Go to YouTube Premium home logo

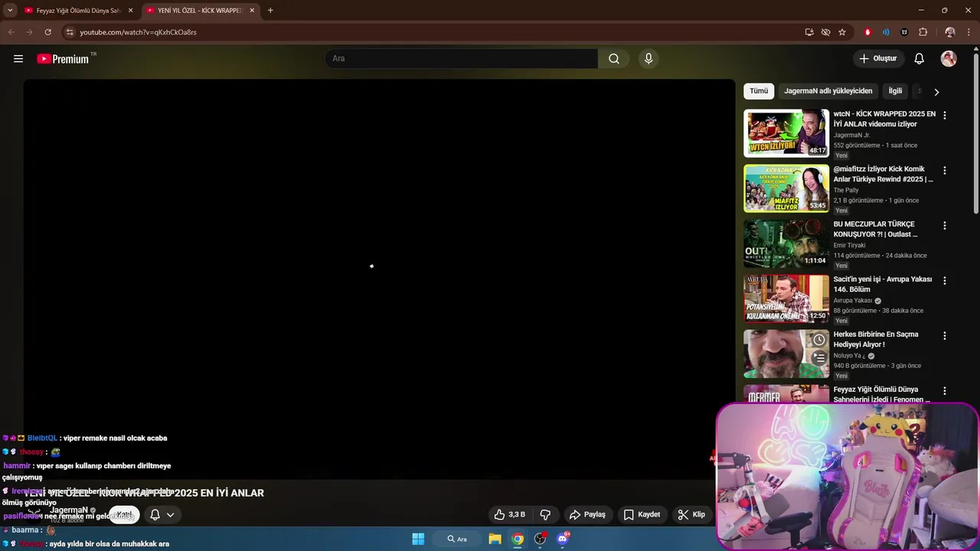click(63, 59)
